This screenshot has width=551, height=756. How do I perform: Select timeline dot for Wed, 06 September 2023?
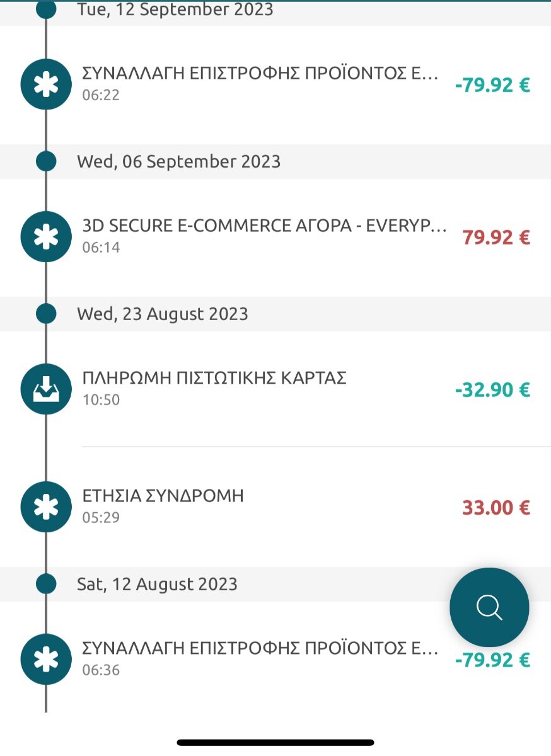[x=46, y=161]
